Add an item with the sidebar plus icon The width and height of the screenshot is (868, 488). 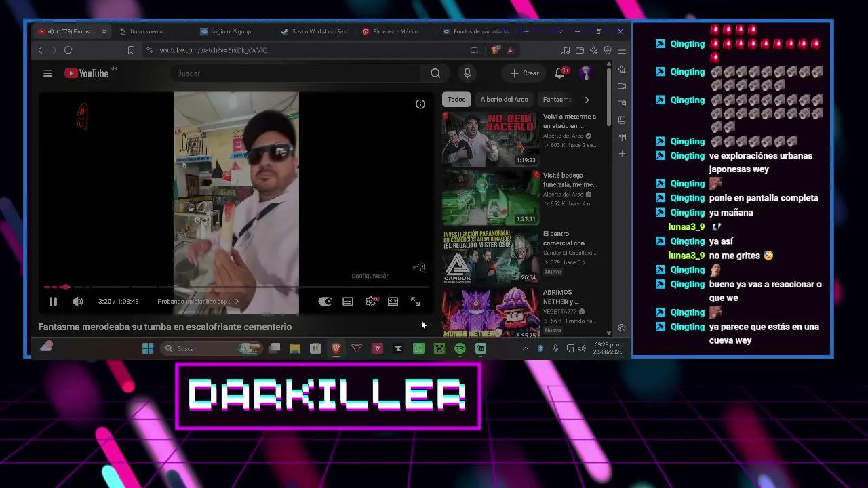[x=622, y=154]
